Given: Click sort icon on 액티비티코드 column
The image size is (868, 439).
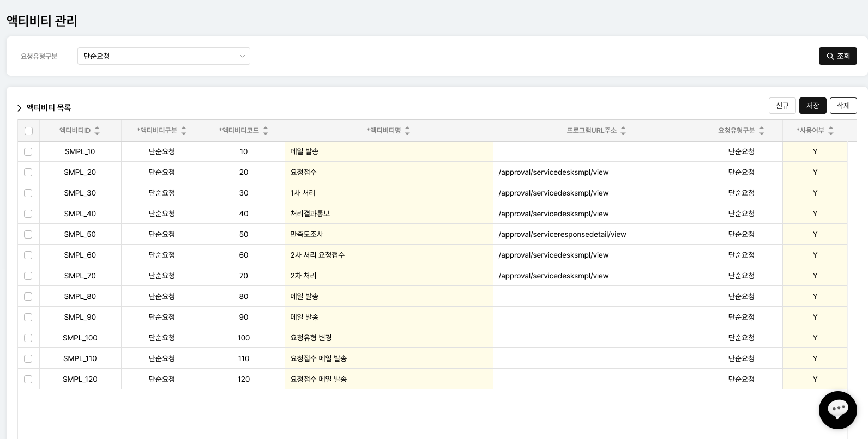Looking at the screenshot, I should click(266, 131).
